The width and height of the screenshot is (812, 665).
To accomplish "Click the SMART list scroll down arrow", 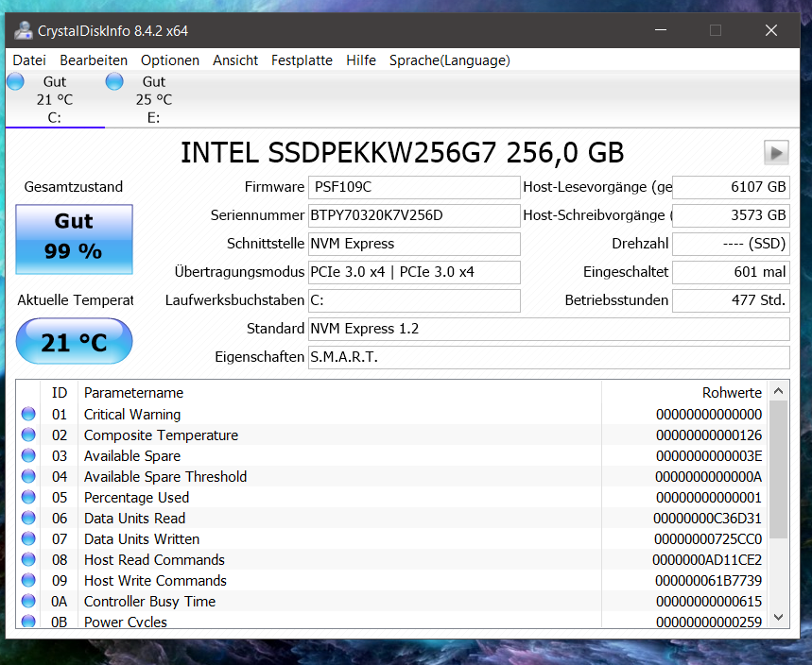I will pos(778,617).
